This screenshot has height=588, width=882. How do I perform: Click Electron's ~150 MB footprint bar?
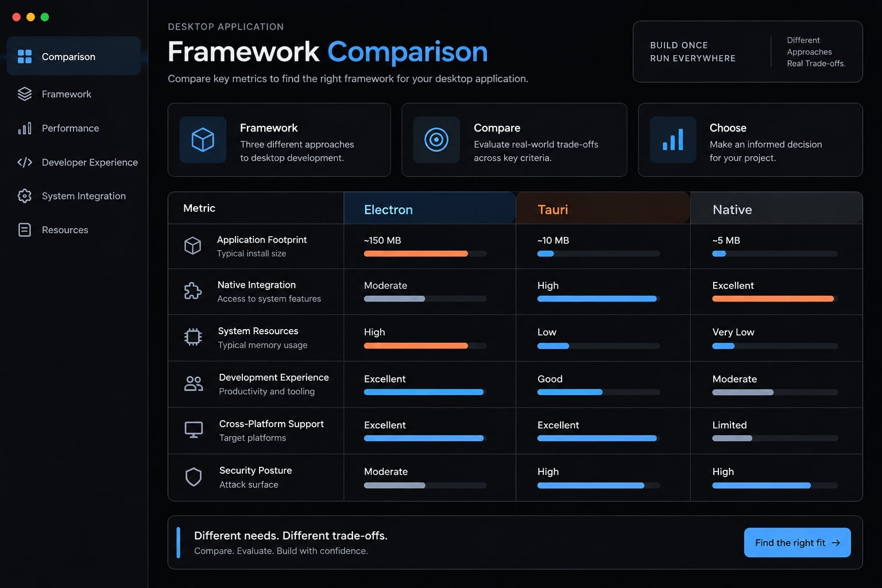coord(425,254)
